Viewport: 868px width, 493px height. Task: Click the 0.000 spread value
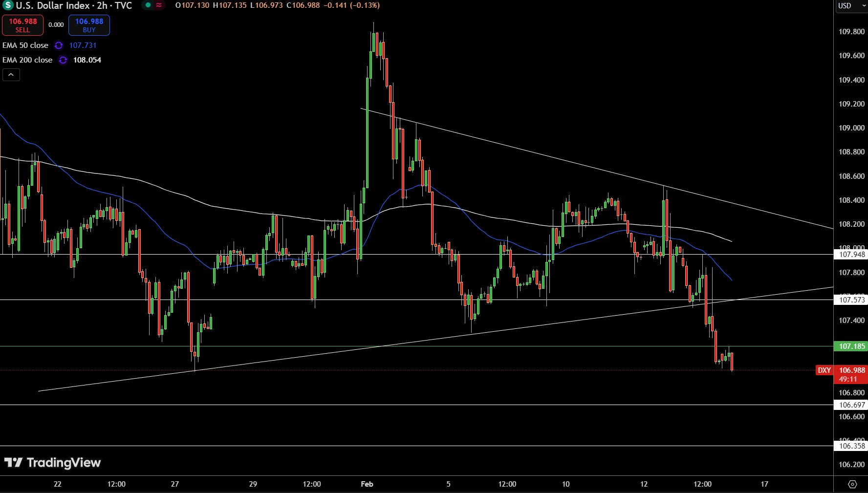(56, 25)
